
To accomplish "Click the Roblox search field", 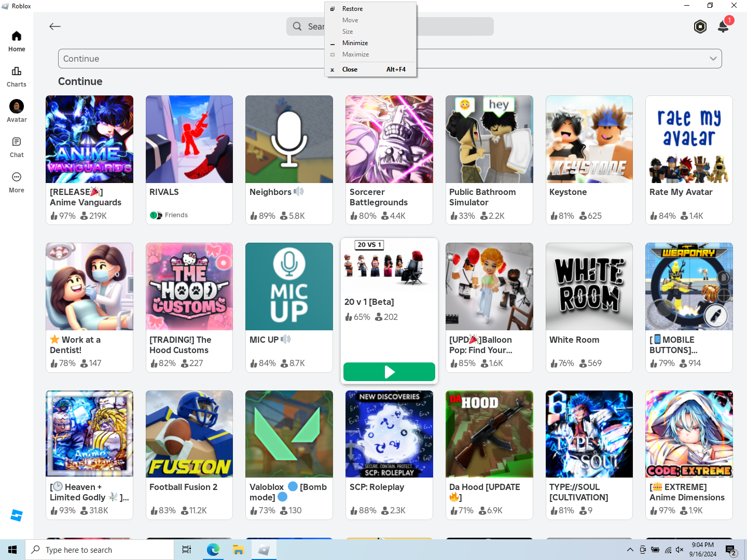I will tap(390, 26).
